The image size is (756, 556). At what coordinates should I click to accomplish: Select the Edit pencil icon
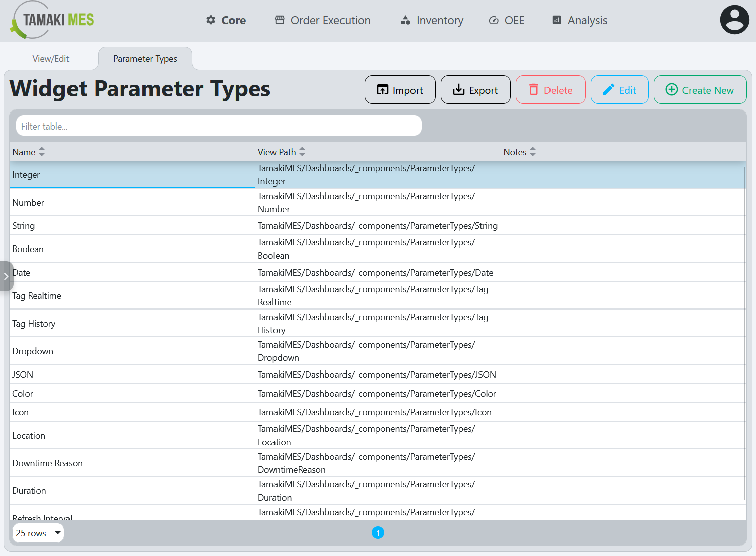coord(610,89)
